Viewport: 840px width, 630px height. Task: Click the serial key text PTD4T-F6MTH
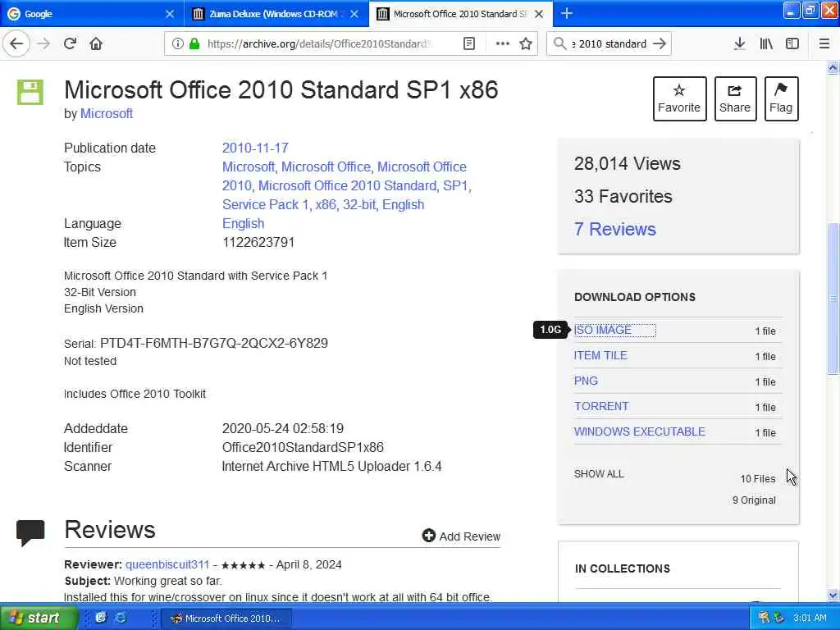(x=214, y=344)
